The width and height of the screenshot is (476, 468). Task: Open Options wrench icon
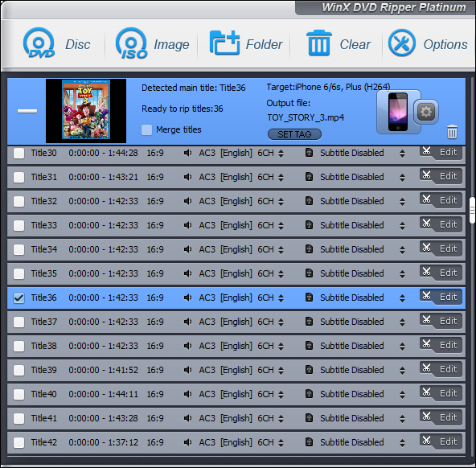(x=402, y=43)
